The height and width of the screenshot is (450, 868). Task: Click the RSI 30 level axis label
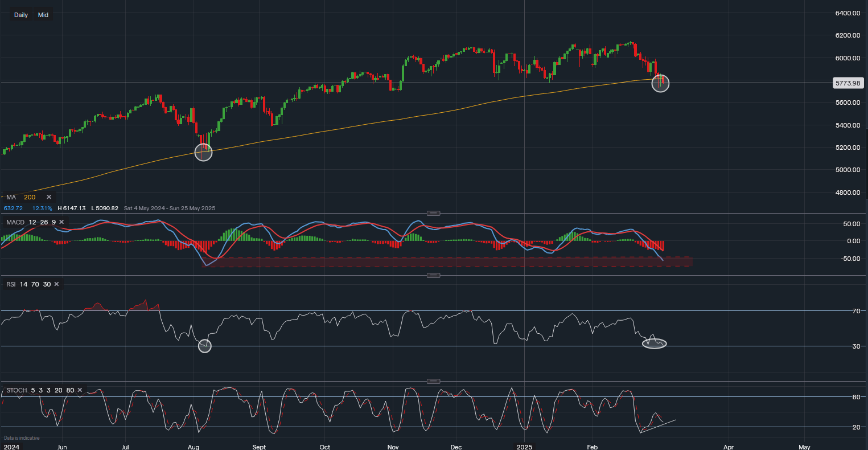pyautogui.click(x=855, y=346)
